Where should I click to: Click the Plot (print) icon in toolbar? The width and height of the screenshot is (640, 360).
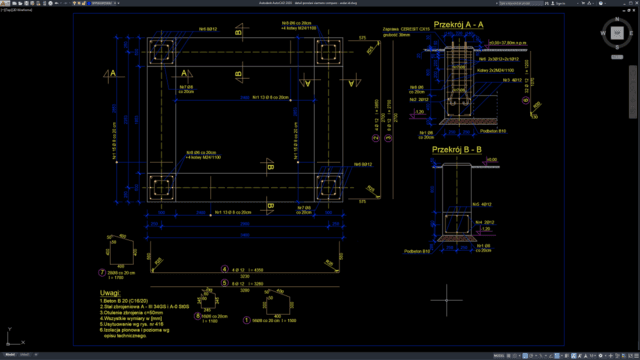point(51,3)
